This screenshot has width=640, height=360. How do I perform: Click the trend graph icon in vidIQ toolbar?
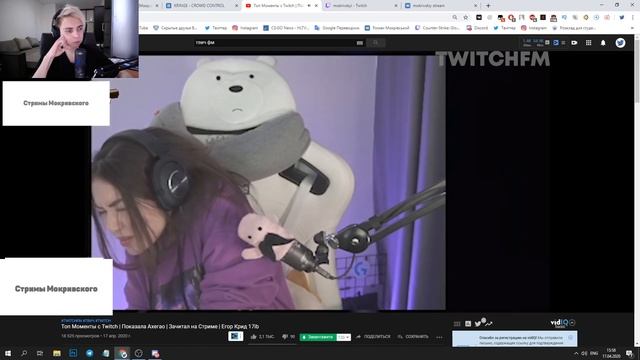[489, 323]
